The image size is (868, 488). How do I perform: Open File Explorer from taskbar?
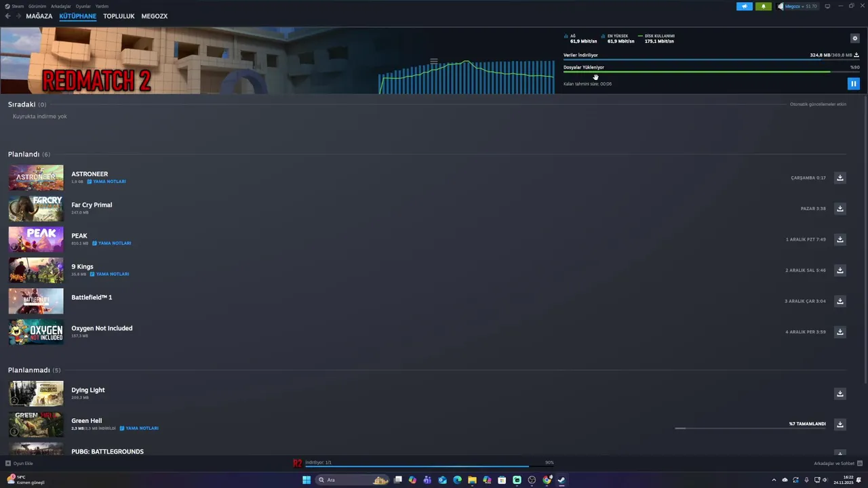(x=472, y=480)
